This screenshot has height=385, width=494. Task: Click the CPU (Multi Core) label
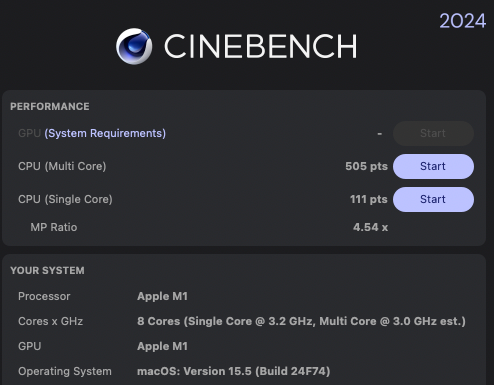click(x=62, y=166)
